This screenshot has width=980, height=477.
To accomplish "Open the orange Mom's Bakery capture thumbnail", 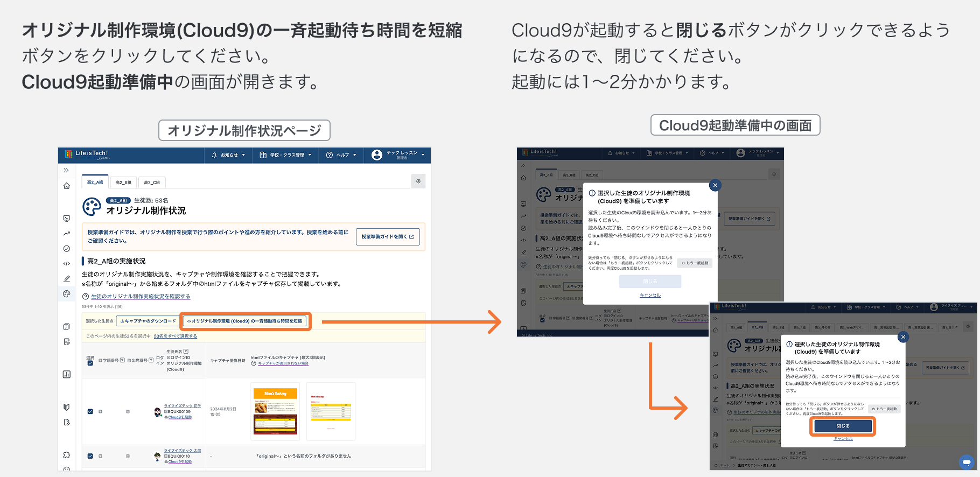I will point(275,411).
